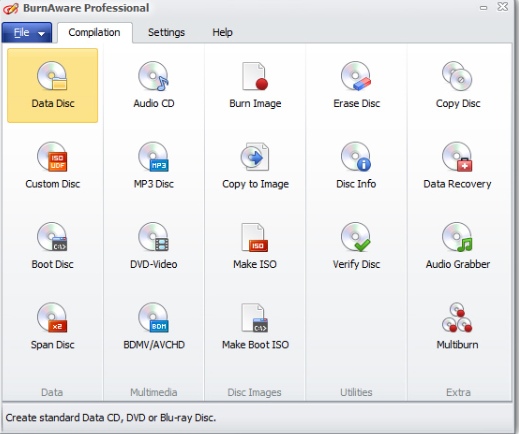Click the Multimedia category label

click(x=154, y=392)
